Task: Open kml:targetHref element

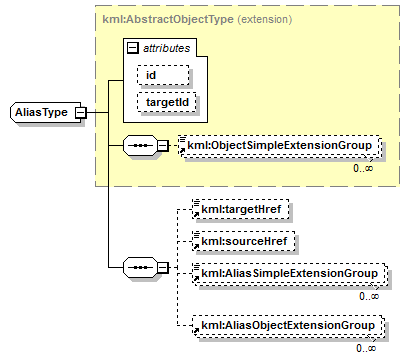Action: click(241, 209)
